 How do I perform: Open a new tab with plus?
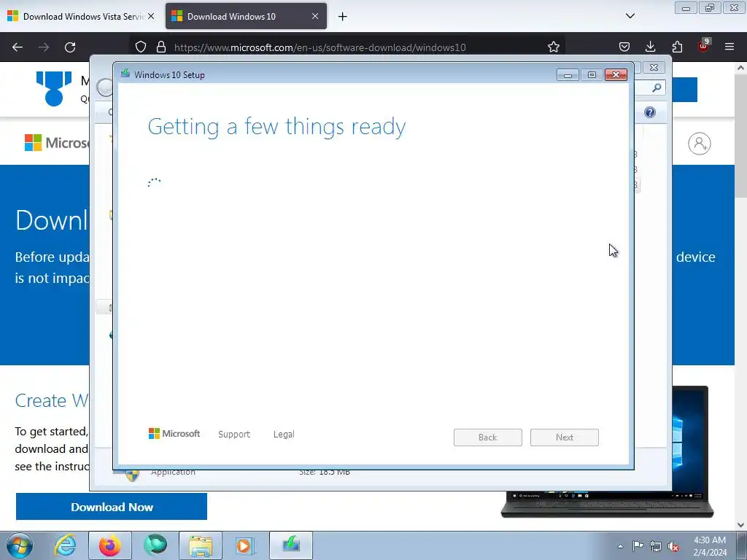click(x=343, y=17)
